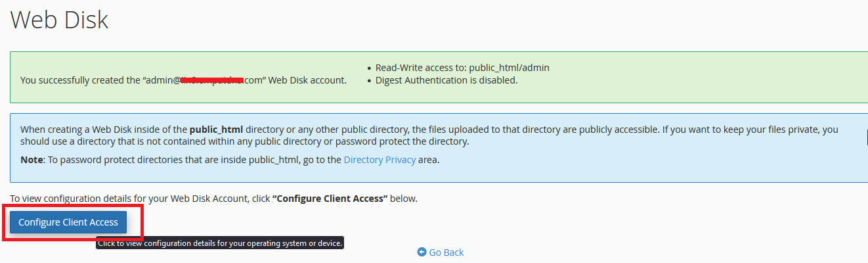The image size is (868, 263).
Task: Select the Digest Authentication is disabled bullet
Action: (446, 80)
